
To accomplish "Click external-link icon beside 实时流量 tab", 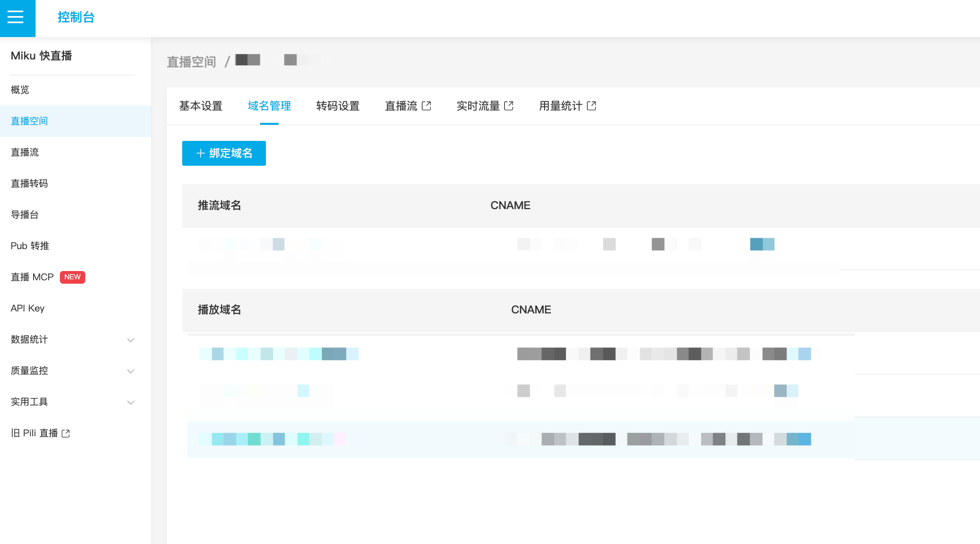I will (509, 106).
